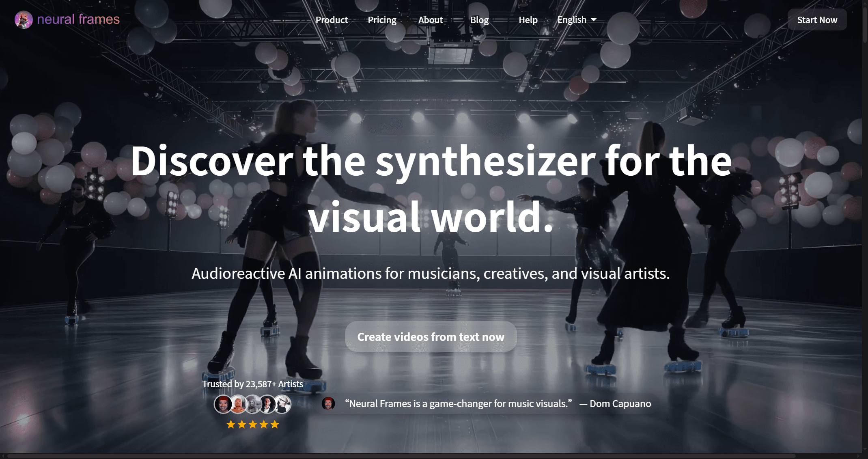Open the English language dropdown
The width and height of the screenshot is (868, 459).
[x=572, y=19]
